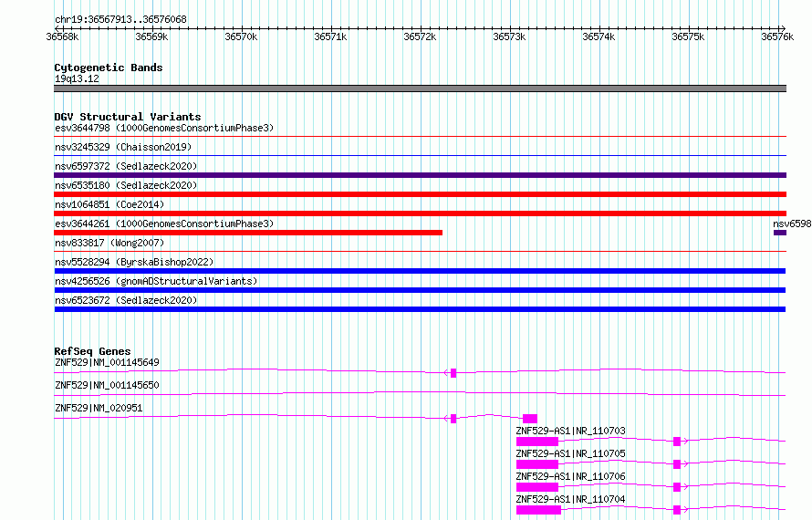
Task: Click the esv3644798 structural variant label
Action: pos(164,128)
